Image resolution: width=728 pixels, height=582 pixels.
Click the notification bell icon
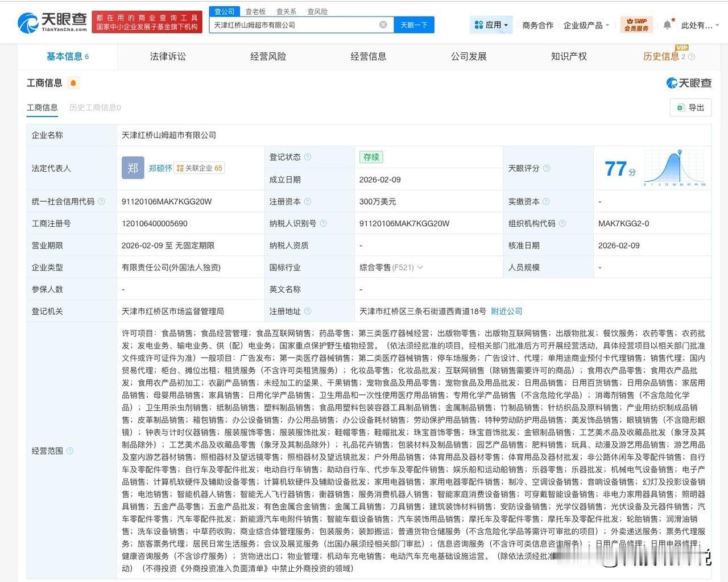(x=667, y=25)
